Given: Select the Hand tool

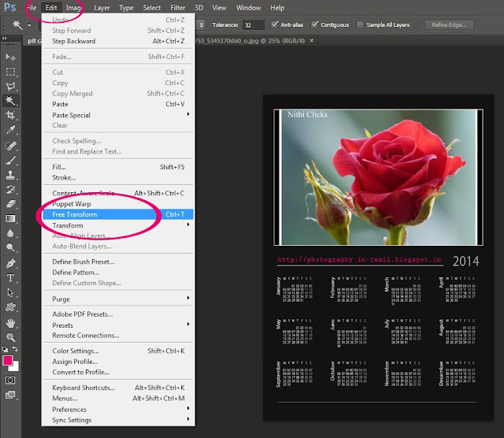Looking at the screenshot, I should pos(10,323).
